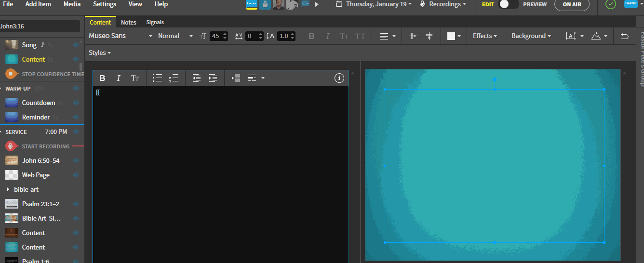The image size is (644, 263).
Task: Toggle the speaker icon for WARM-UP section
Action: click(76, 89)
